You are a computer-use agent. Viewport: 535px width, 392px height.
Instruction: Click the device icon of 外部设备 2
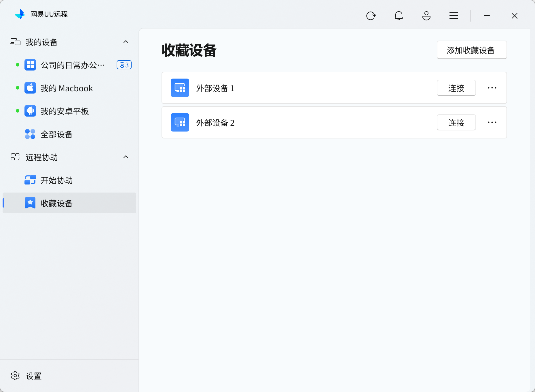pyautogui.click(x=180, y=122)
